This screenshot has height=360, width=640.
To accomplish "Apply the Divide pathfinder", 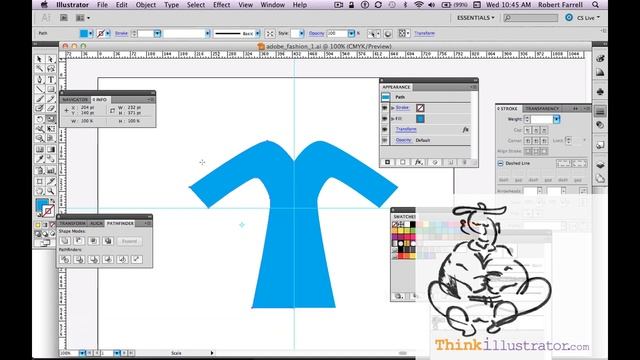I will 65,259.
